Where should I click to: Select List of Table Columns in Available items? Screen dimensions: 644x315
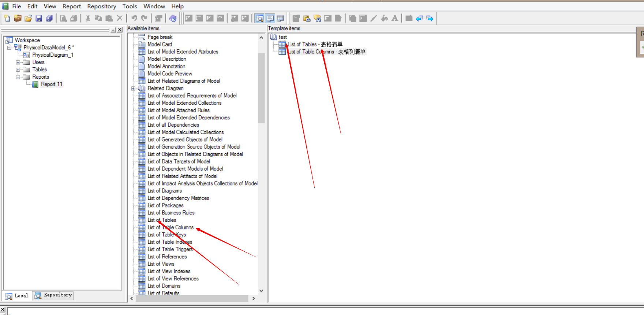point(171,227)
